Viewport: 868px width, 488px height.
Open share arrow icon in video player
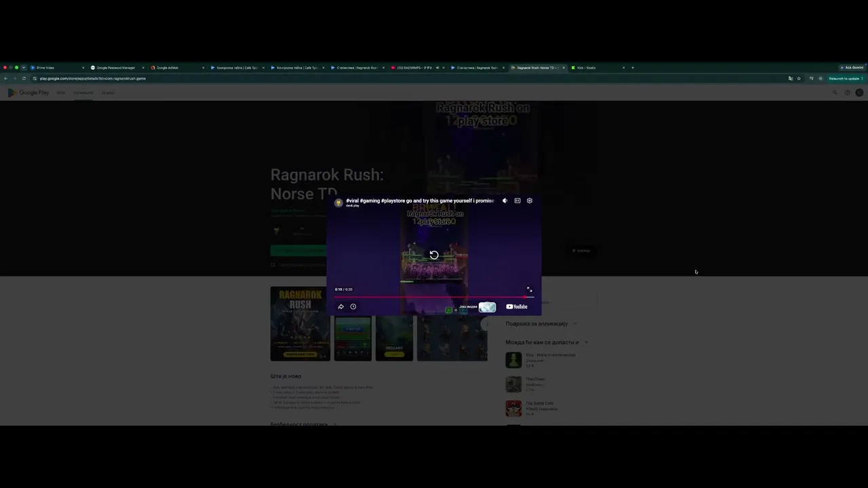point(341,306)
